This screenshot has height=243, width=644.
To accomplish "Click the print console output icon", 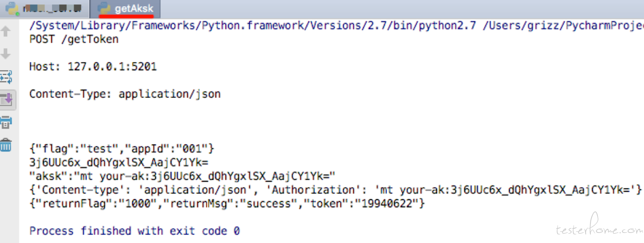I will tap(6, 122).
